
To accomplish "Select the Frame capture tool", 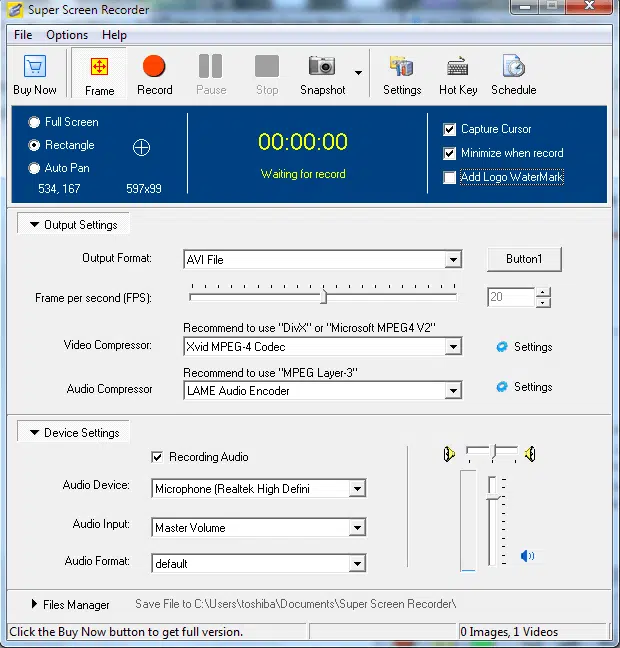I will tap(99, 68).
